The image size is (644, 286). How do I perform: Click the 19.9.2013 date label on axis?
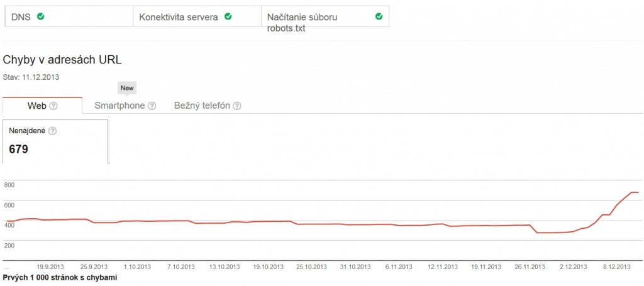point(50,267)
